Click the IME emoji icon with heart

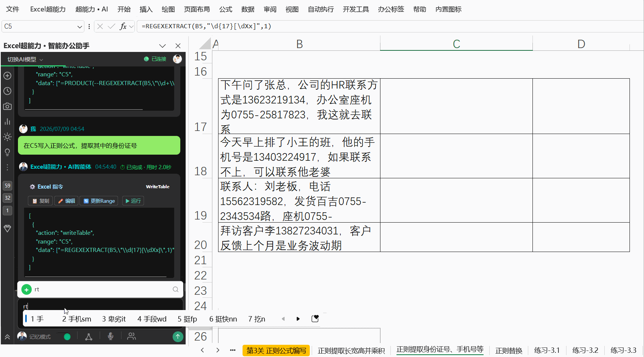315,319
